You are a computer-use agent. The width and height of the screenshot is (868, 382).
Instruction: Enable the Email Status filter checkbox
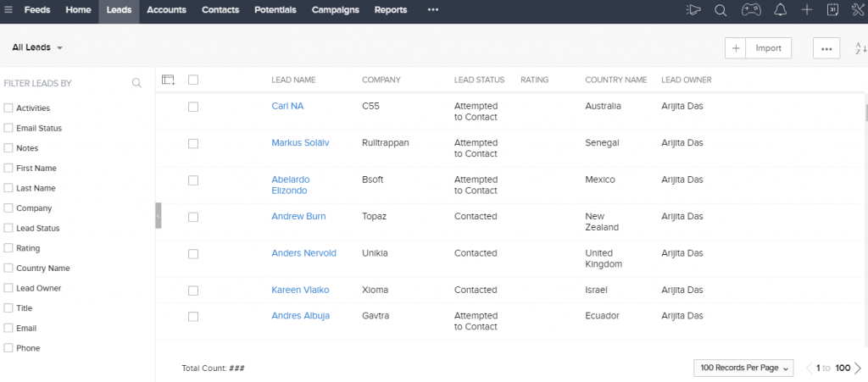pyautogui.click(x=8, y=128)
